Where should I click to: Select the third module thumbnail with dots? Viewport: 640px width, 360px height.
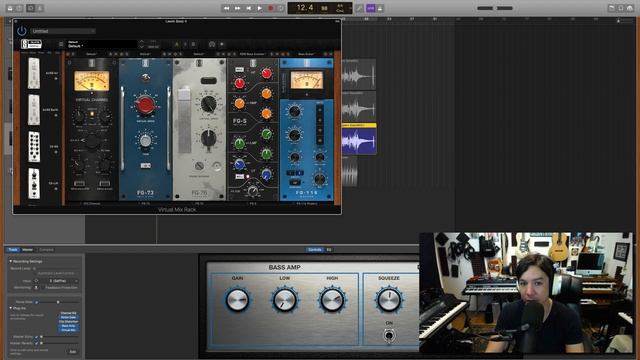[34, 147]
